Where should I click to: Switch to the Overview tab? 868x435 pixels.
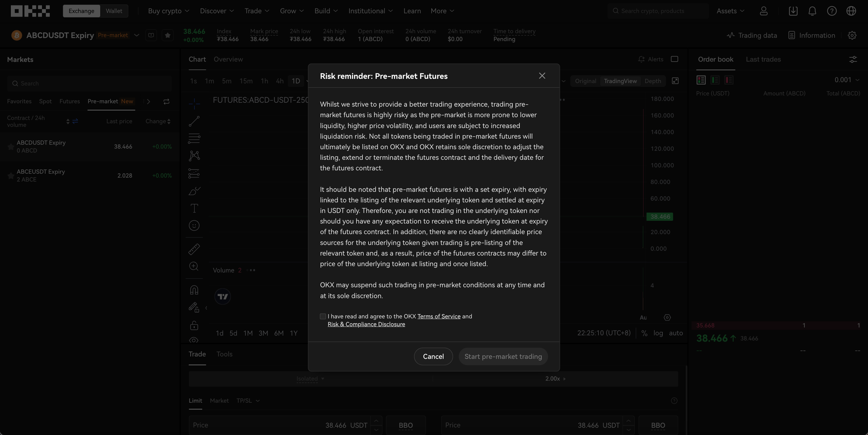click(228, 59)
